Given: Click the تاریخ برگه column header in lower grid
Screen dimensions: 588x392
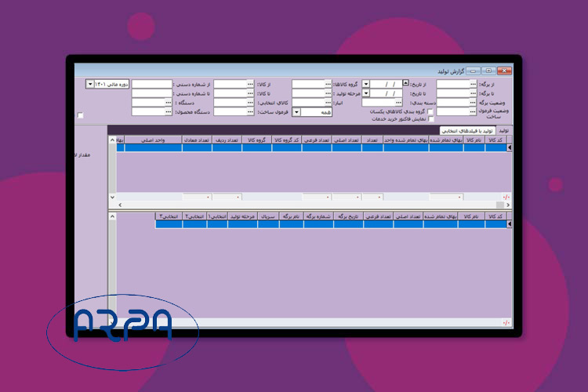Looking at the screenshot, I should (x=346, y=216).
